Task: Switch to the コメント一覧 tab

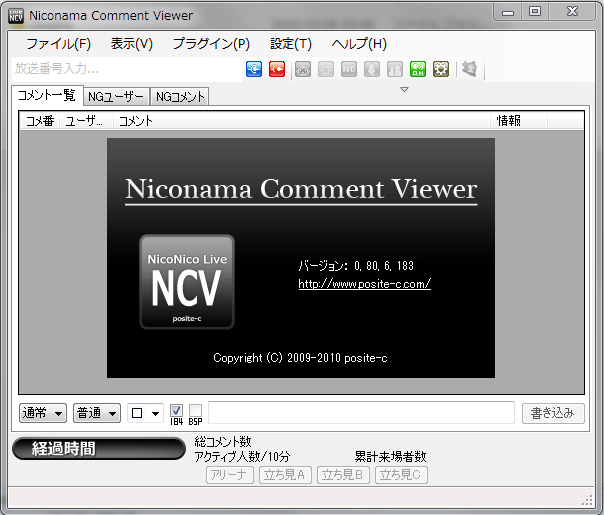Action: tap(47, 95)
